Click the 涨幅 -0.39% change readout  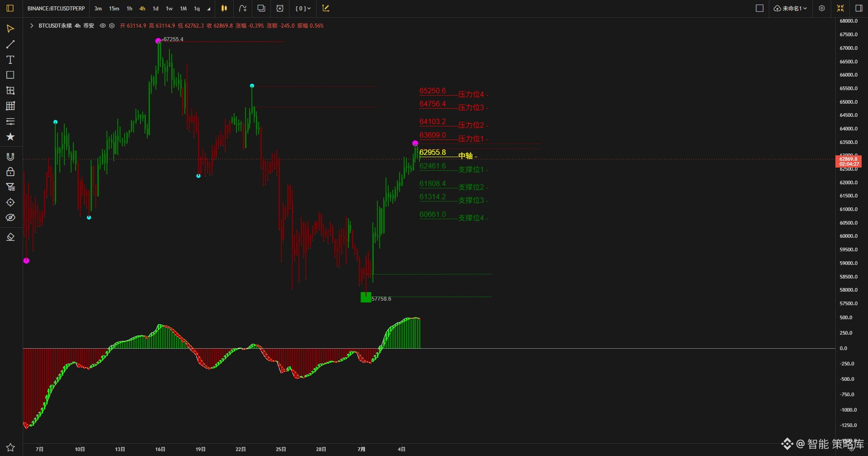[x=250, y=26]
